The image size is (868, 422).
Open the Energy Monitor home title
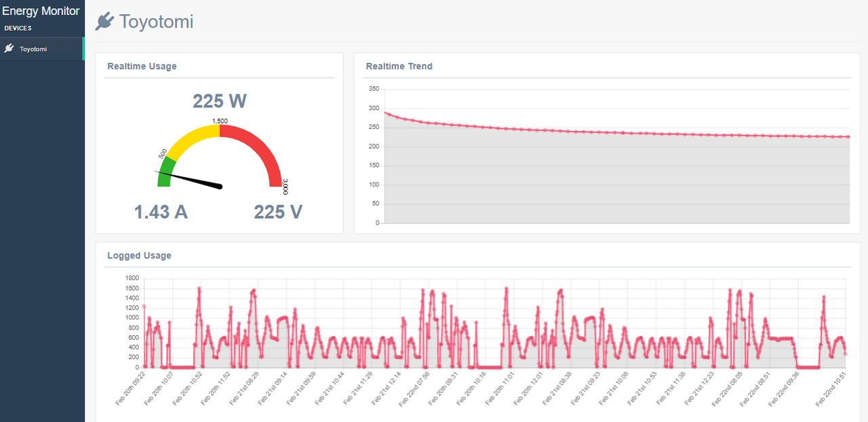(x=41, y=11)
